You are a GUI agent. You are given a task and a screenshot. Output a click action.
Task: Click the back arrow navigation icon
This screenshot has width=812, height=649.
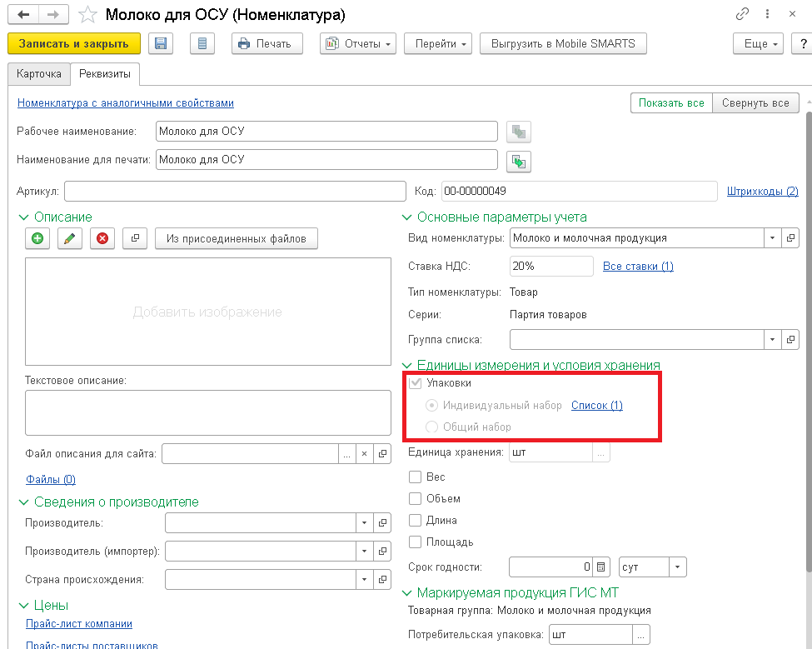click(23, 14)
